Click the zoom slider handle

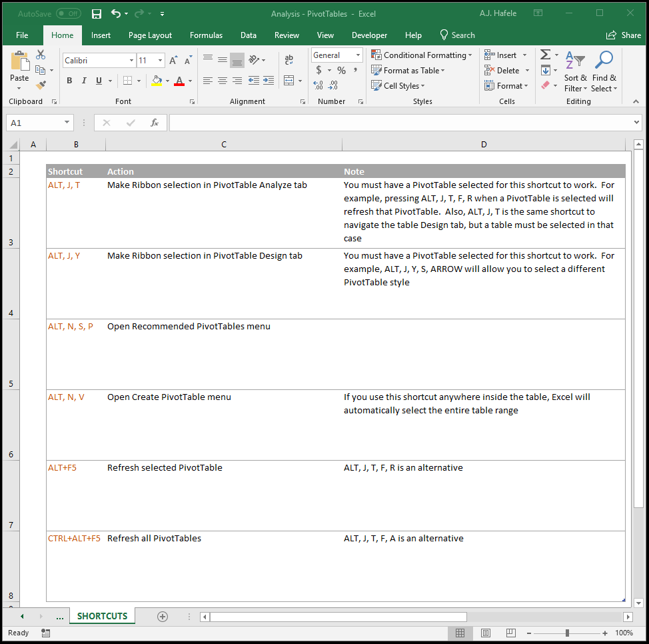[x=567, y=633]
